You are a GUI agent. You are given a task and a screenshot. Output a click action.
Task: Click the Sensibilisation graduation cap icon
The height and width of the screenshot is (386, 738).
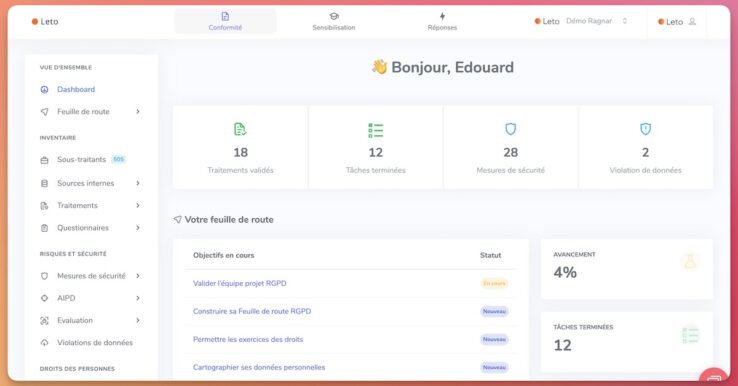(x=334, y=16)
